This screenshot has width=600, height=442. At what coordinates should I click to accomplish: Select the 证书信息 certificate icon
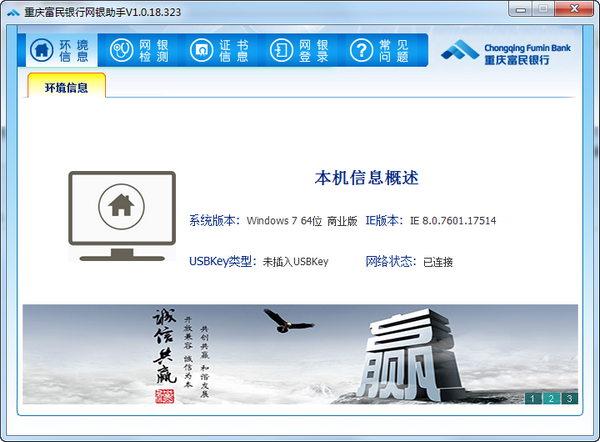coord(201,50)
